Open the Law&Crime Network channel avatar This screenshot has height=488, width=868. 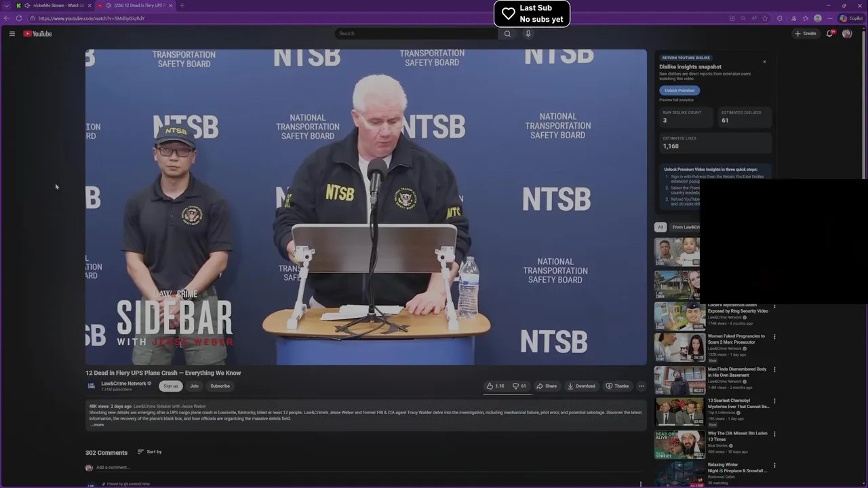pos(91,386)
